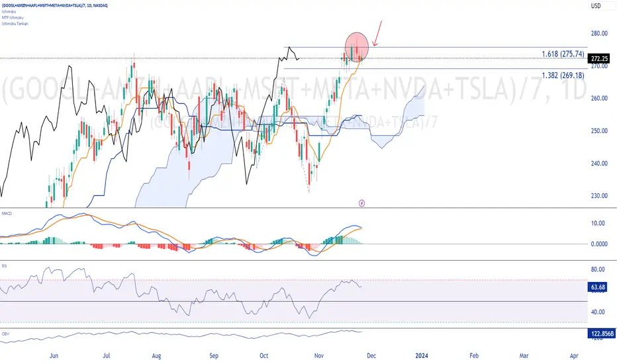Click the Aug label on time axis
Viewport: 617px width, 364px height.
(157, 356)
